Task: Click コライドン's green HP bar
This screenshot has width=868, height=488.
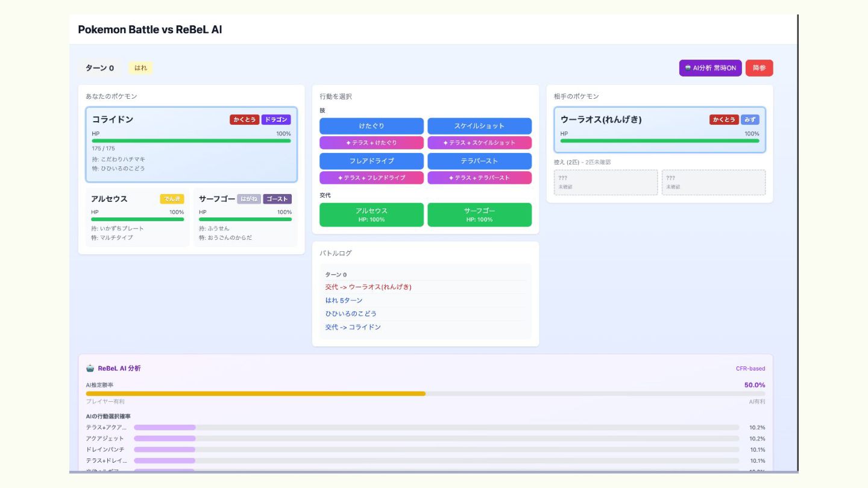Action: pyautogui.click(x=191, y=141)
